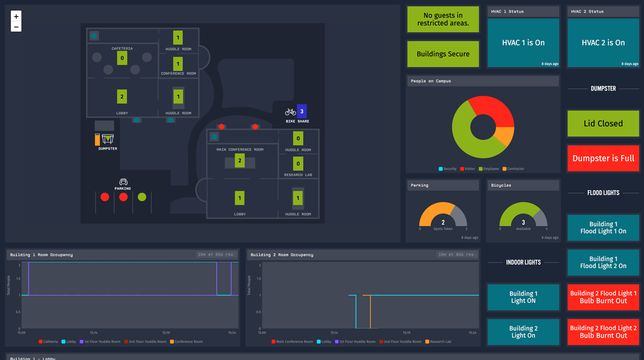The image size is (644, 360).
Task: Toggle the Building 2 Light On control
Action: click(523, 332)
